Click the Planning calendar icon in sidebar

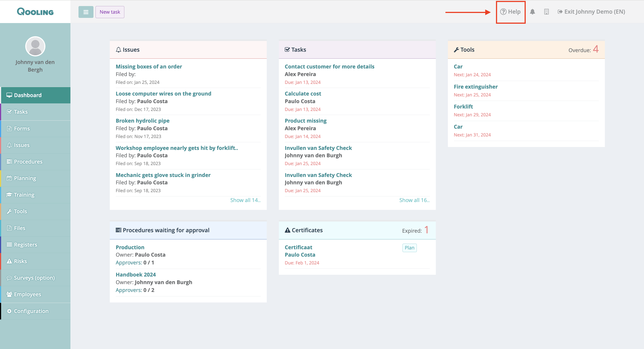[x=9, y=178]
